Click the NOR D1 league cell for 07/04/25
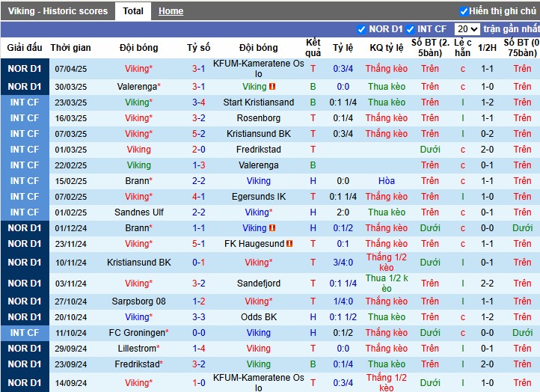The height and width of the screenshot is (392, 540). [25, 69]
